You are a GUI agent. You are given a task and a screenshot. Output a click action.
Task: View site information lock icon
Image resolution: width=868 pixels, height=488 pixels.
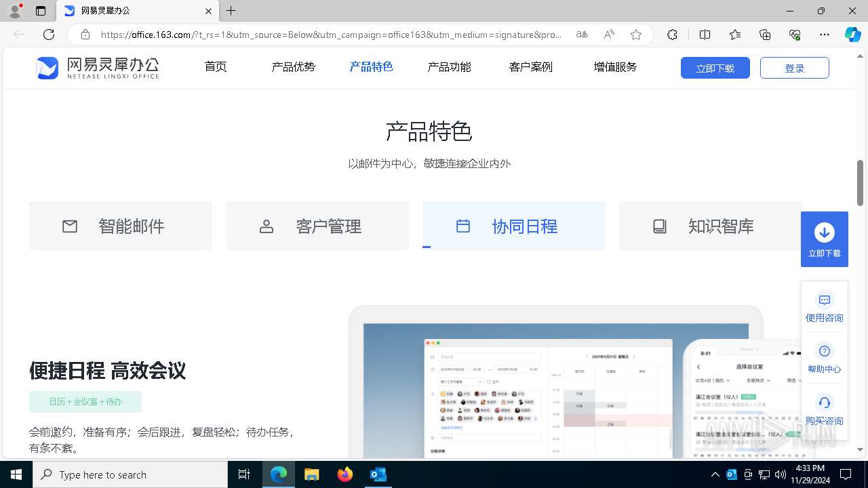(85, 35)
